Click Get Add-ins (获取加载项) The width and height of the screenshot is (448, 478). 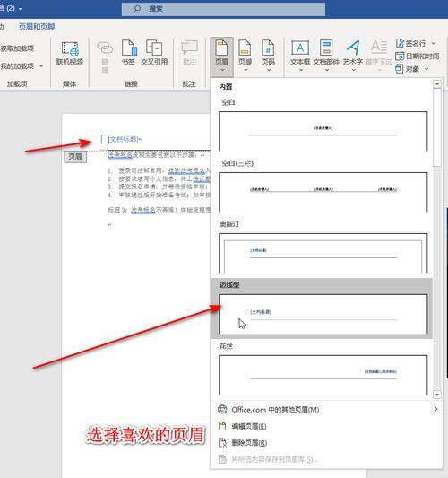(17, 48)
